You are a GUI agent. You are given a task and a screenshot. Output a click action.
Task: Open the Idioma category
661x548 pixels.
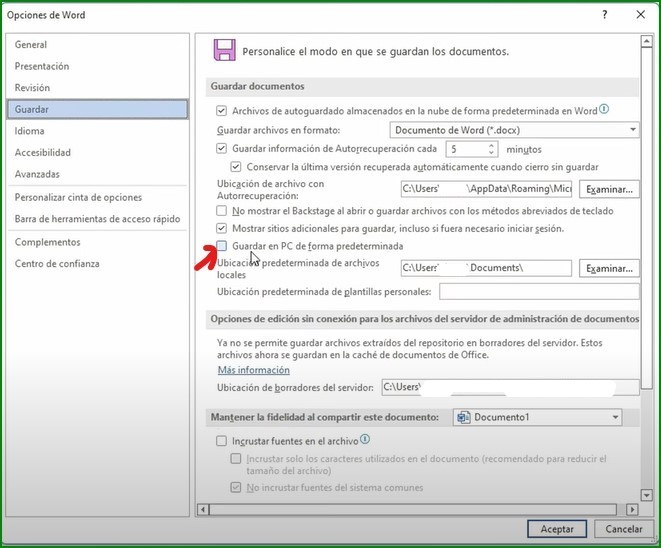point(98,131)
